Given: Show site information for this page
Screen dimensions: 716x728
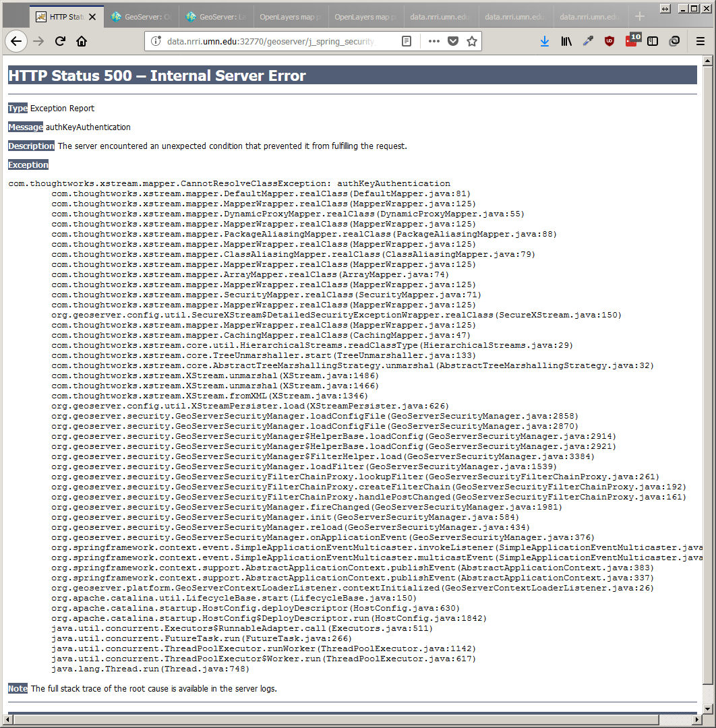Looking at the screenshot, I should pyautogui.click(x=156, y=41).
